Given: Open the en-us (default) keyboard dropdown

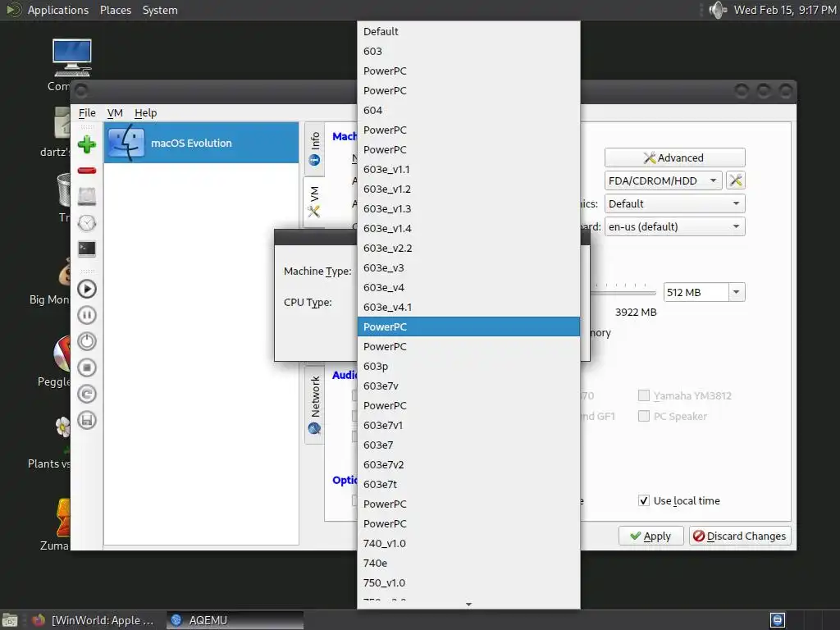Looking at the screenshot, I should [x=674, y=226].
